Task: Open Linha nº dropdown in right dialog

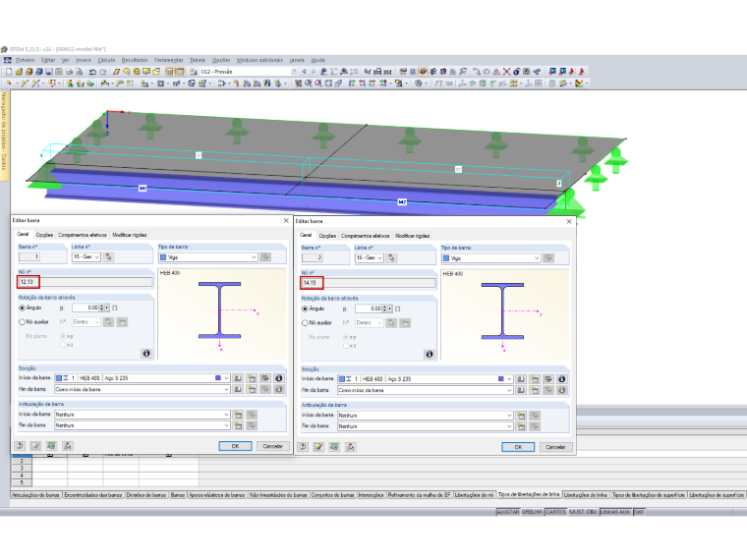Action: pyautogui.click(x=379, y=258)
